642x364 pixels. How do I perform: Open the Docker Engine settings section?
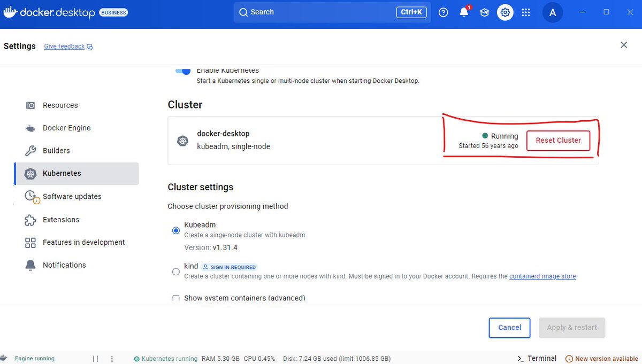tap(77, 128)
